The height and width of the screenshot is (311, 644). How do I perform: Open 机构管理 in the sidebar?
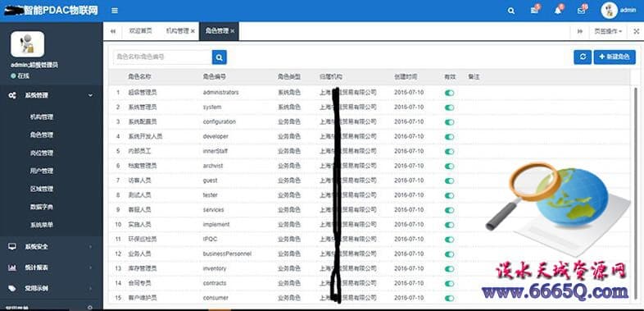pos(42,117)
